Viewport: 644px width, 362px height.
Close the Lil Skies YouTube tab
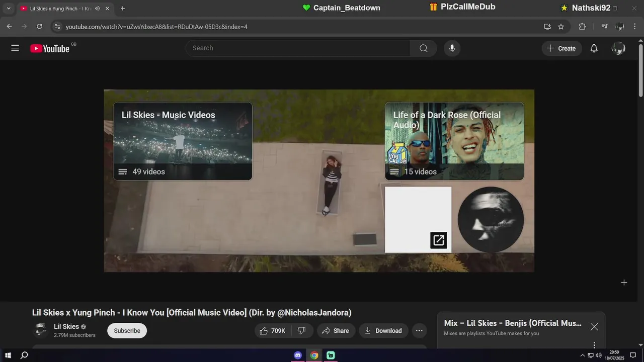coord(107,9)
